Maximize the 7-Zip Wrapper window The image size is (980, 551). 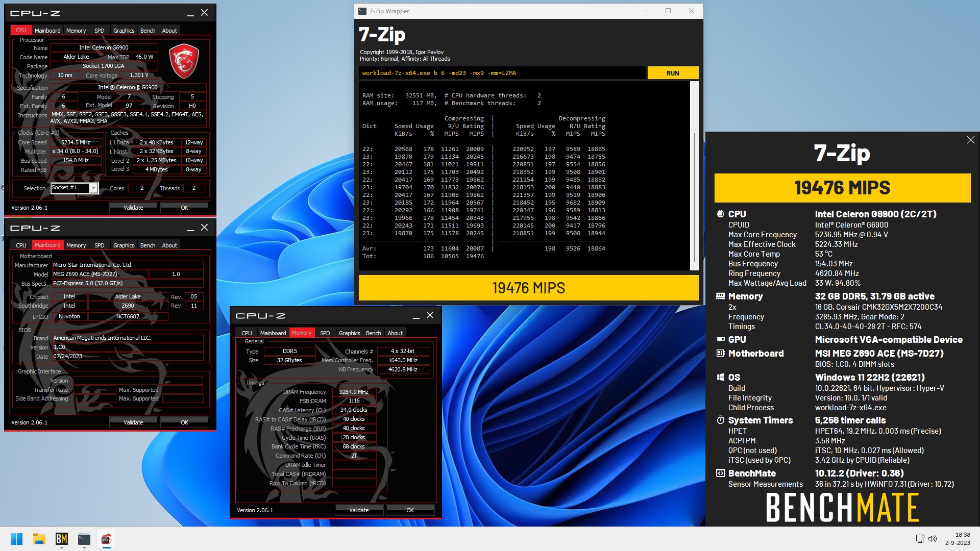pyautogui.click(x=668, y=11)
